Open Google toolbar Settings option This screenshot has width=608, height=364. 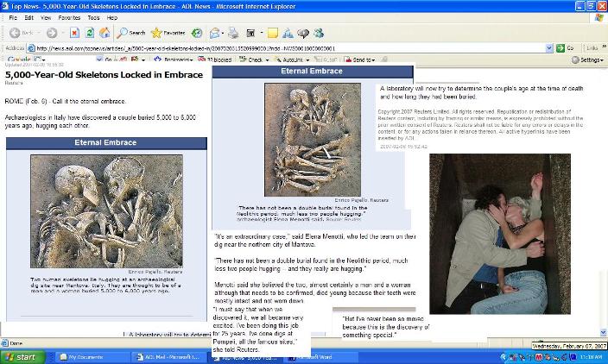click(x=589, y=60)
